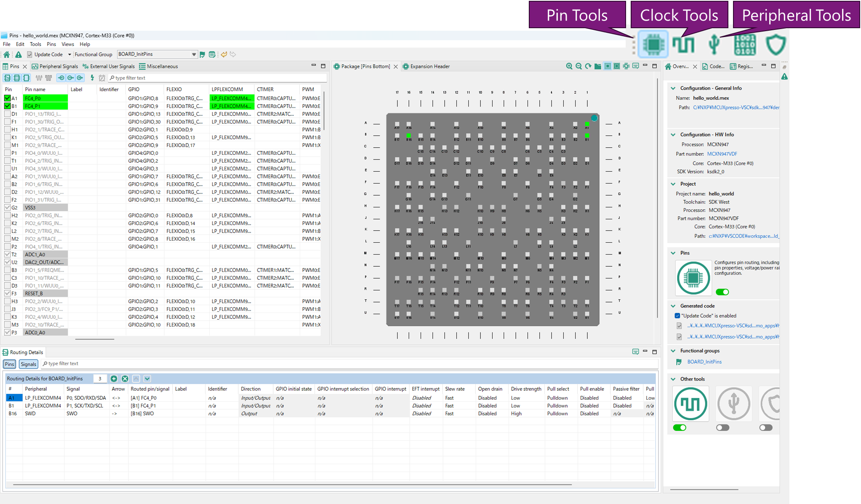Click the MCXN947VDF part number link
Screen dimensions: 861x504
(722, 154)
